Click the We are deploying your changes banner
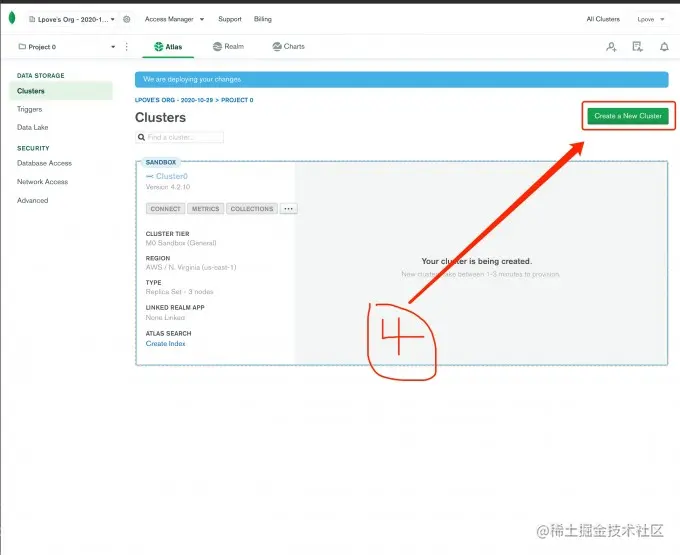This screenshot has width=680, height=555. (402, 79)
